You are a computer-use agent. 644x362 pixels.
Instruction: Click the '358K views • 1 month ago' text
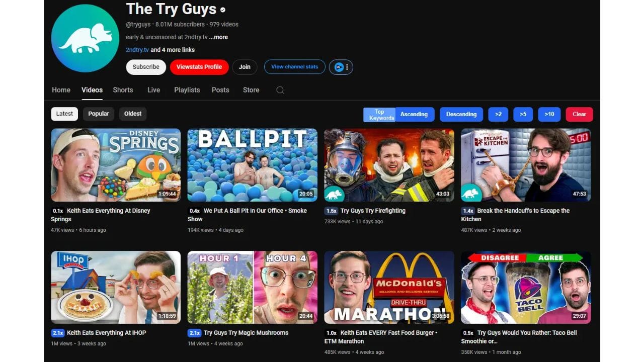pyautogui.click(x=491, y=352)
